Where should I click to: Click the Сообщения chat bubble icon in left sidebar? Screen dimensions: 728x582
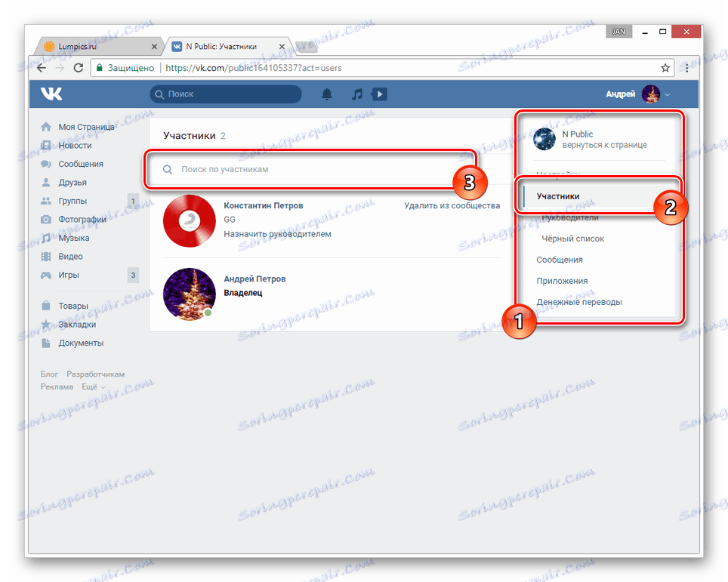click(46, 164)
